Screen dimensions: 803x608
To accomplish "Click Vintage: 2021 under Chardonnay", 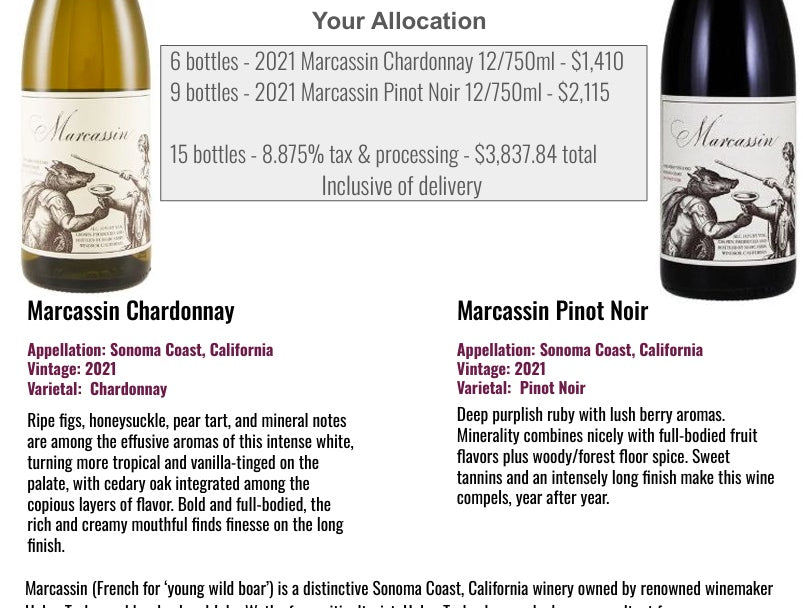I will pos(72,369).
